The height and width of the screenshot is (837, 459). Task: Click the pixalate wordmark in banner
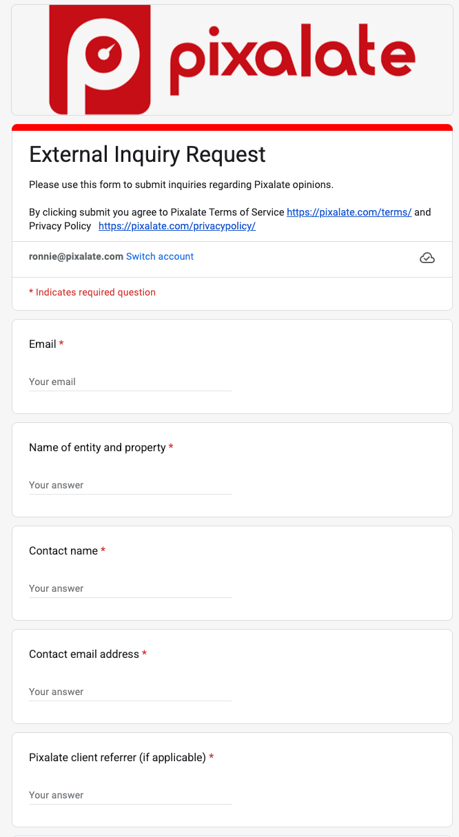[x=292, y=59]
